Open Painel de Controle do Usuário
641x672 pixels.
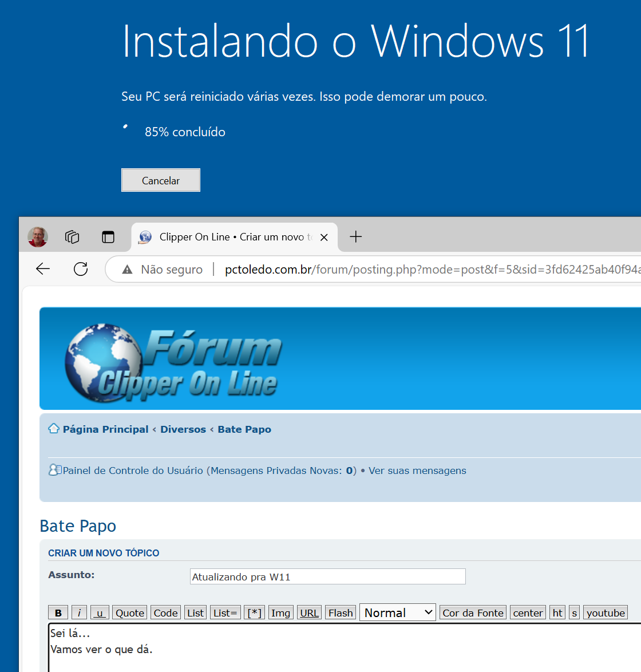(133, 471)
